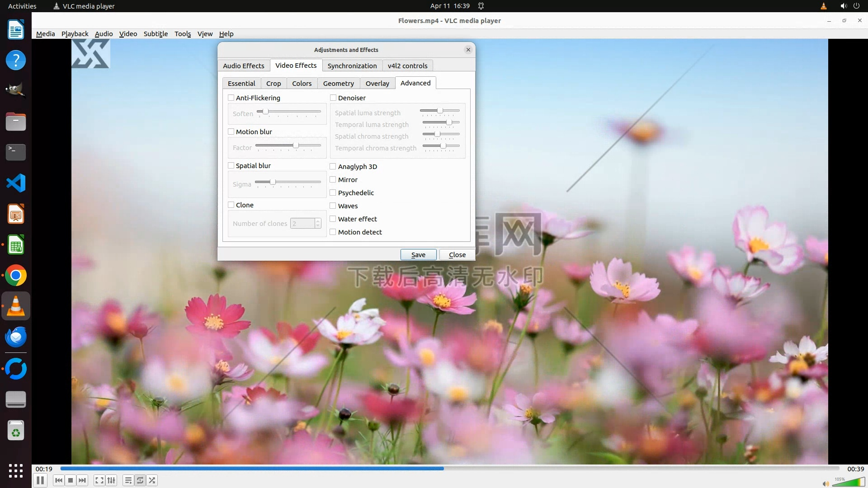Enable the Psychedelic effect
This screenshot has height=488, width=868.
pyautogui.click(x=333, y=193)
